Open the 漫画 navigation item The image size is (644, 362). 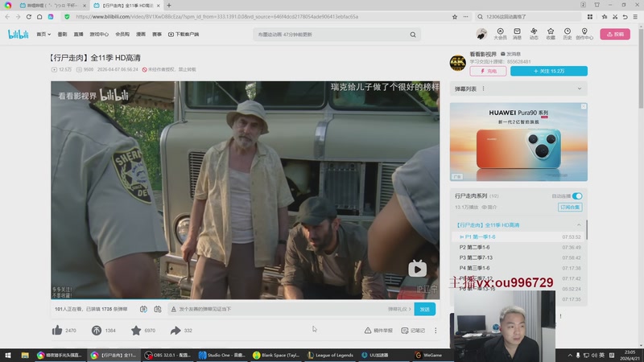[x=141, y=35]
